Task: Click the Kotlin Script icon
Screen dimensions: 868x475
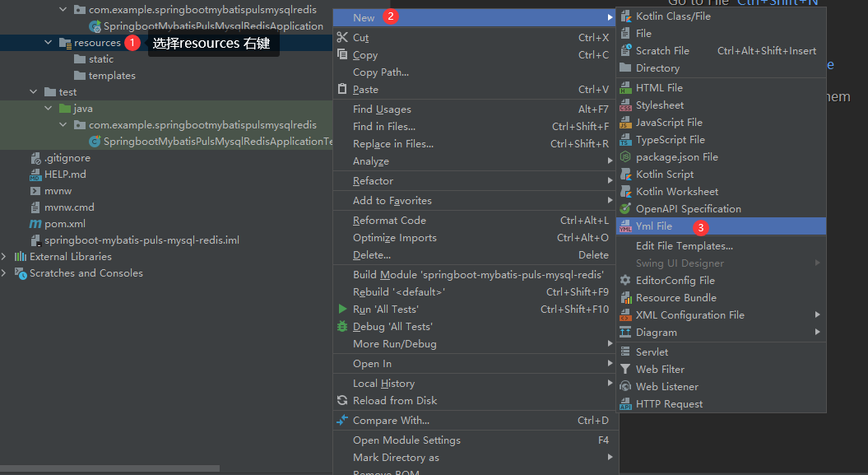Action: [625, 174]
